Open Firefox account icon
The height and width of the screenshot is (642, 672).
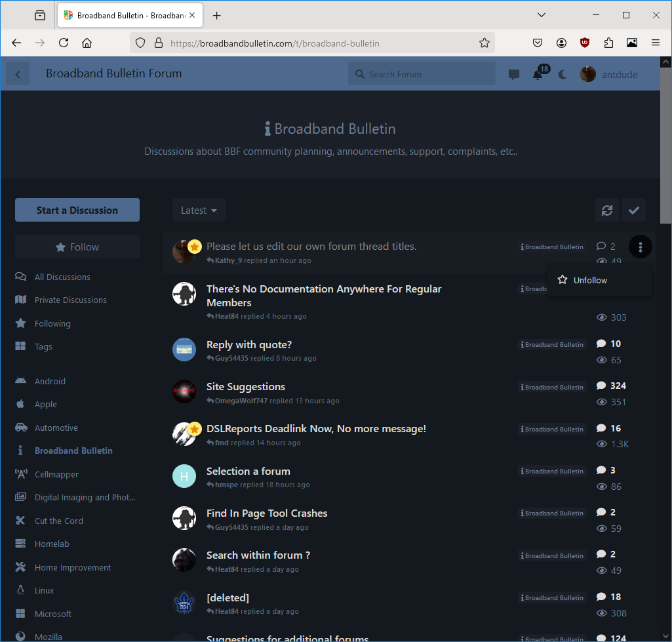561,43
